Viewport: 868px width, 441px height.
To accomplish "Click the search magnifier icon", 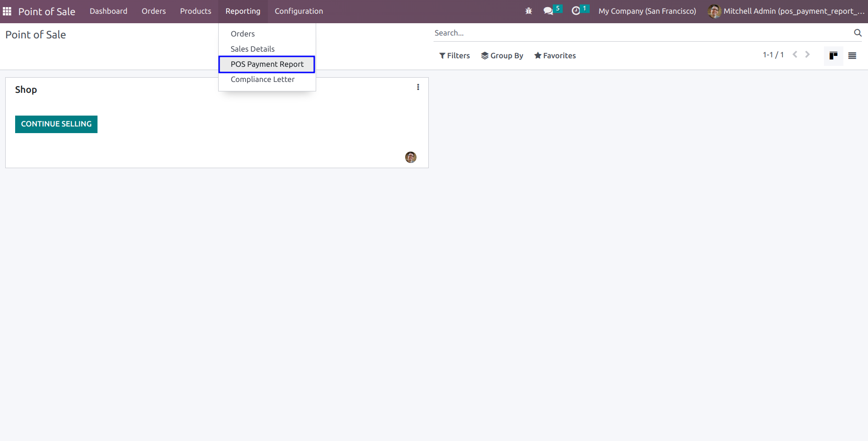I will click(x=858, y=33).
